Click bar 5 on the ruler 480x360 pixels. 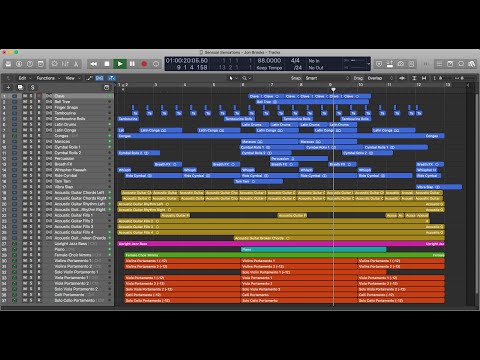(x=214, y=85)
